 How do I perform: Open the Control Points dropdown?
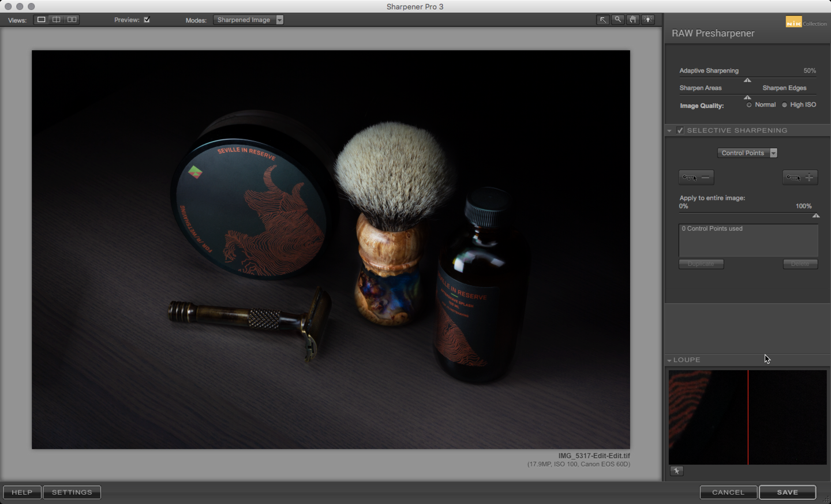[747, 153]
